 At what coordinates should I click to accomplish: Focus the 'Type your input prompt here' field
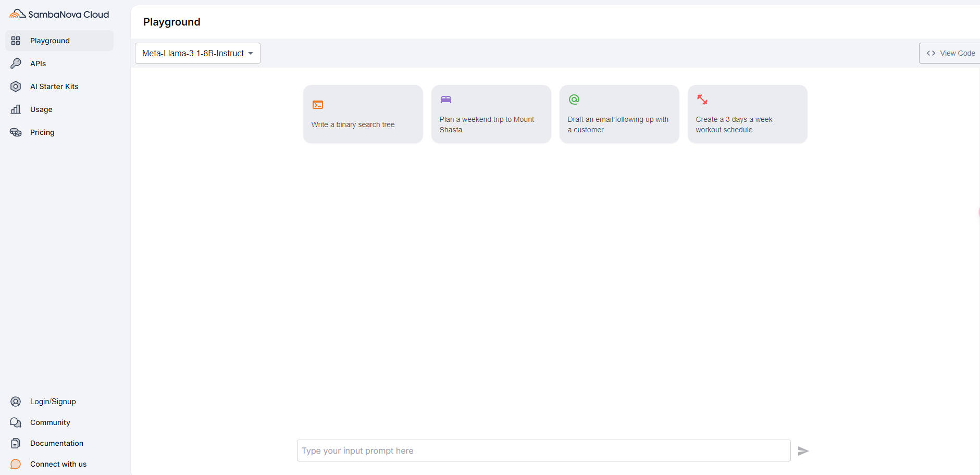pos(543,451)
